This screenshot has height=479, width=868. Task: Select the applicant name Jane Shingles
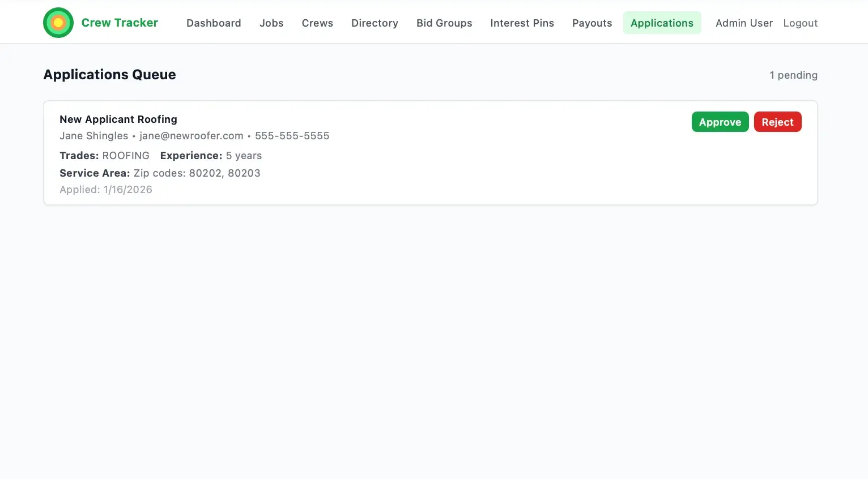tap(94, 136)
